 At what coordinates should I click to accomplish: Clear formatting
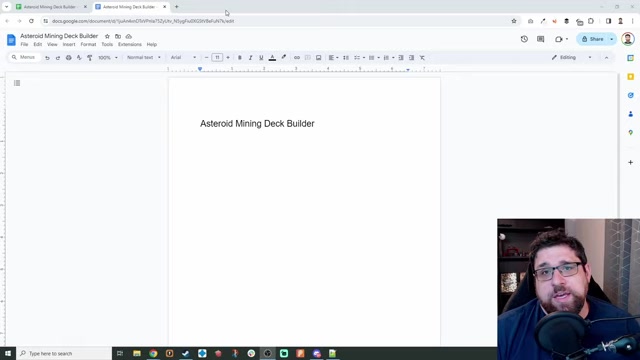tap(422, 58)
